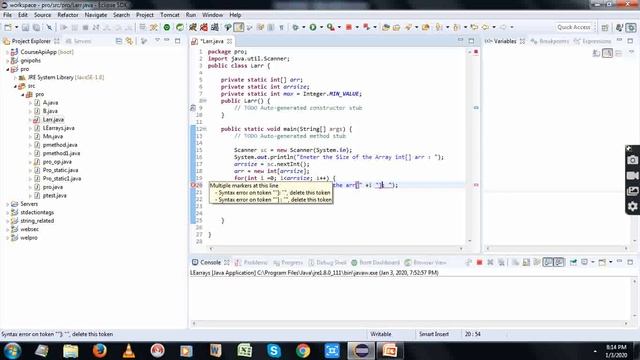Open the Window menu
This screenshot has width=640, height=360.
(x=213, y=15)
